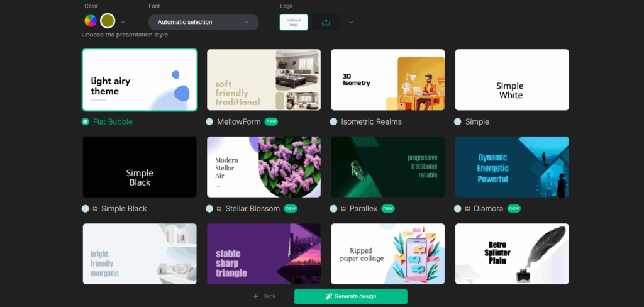Select the olive color swatch
Screen dimensions: 644x307
tap(108, 21)
